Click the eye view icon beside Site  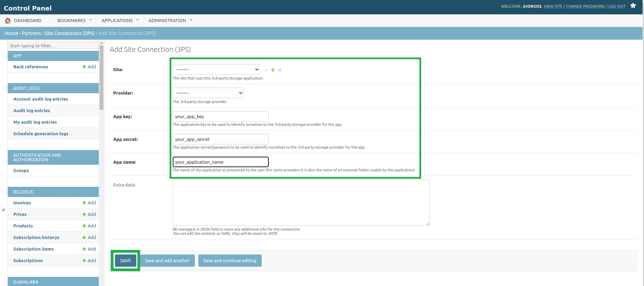pos(280,70)
